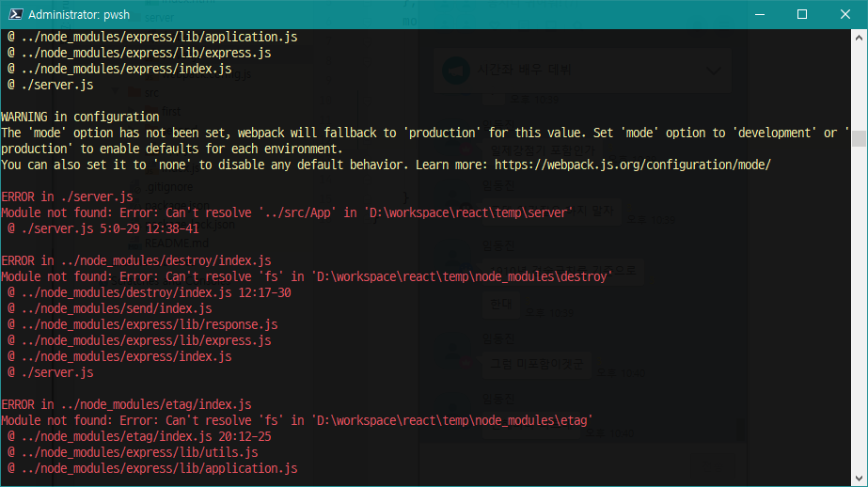Click the 'fs' error line ending in node_modules\destroy'
868x487 pixels.
[307, 276]
